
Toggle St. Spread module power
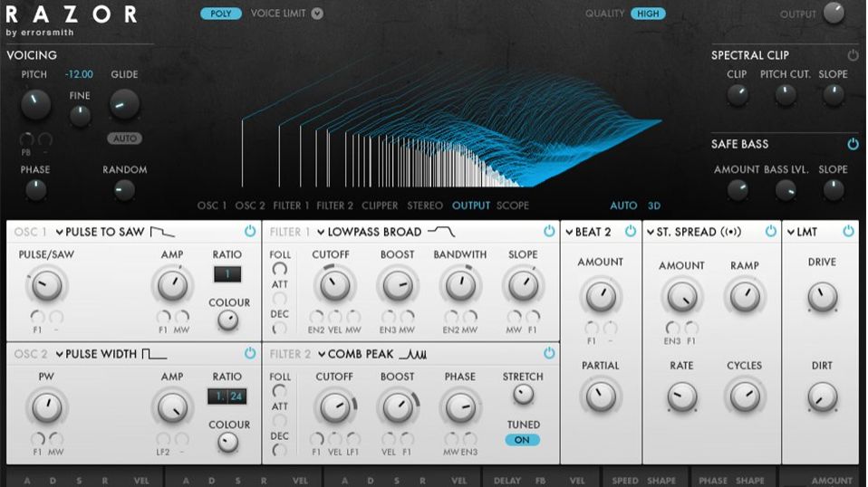pyautogui.click(x=770, y=231)
